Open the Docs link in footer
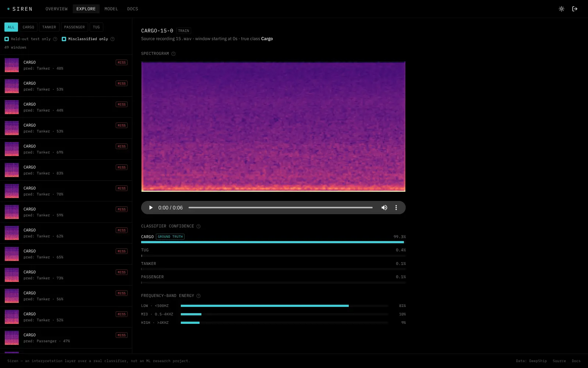 click(x=576, y=361)
